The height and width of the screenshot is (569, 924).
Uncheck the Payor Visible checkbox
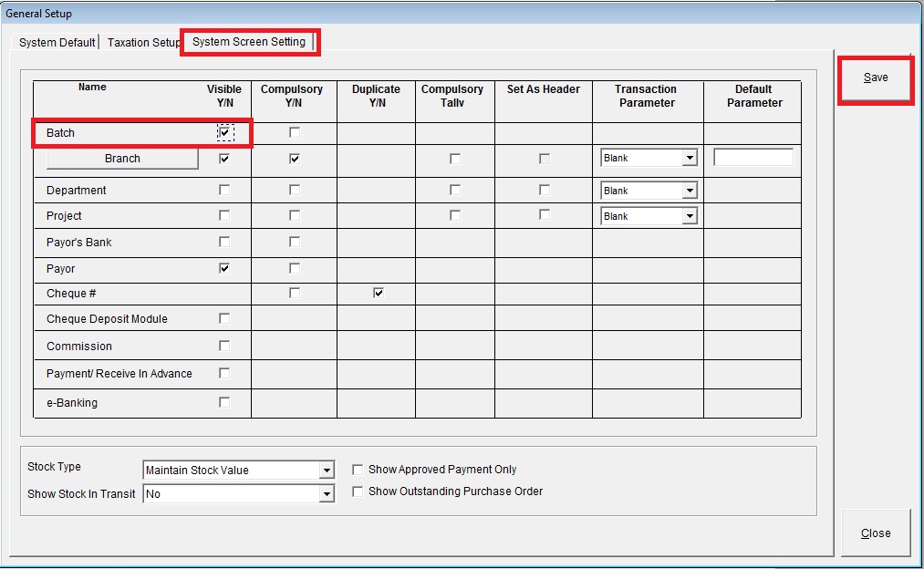225,269
